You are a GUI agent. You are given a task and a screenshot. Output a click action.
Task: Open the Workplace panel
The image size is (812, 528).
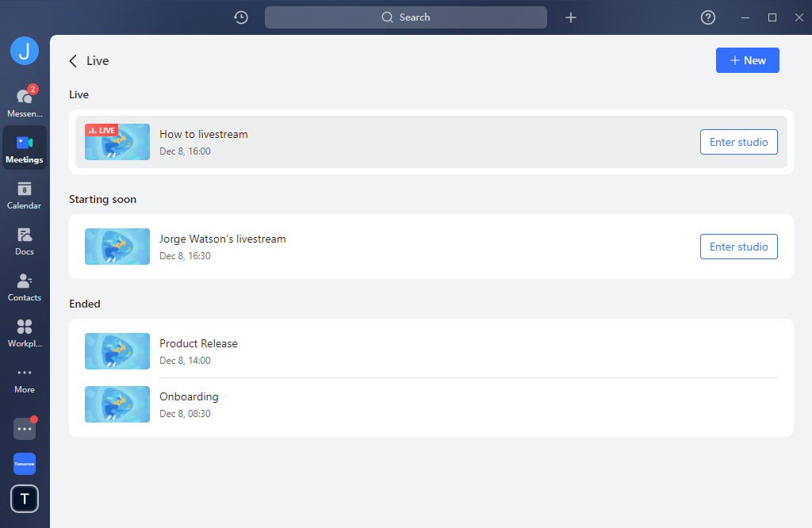coord(25,330)
